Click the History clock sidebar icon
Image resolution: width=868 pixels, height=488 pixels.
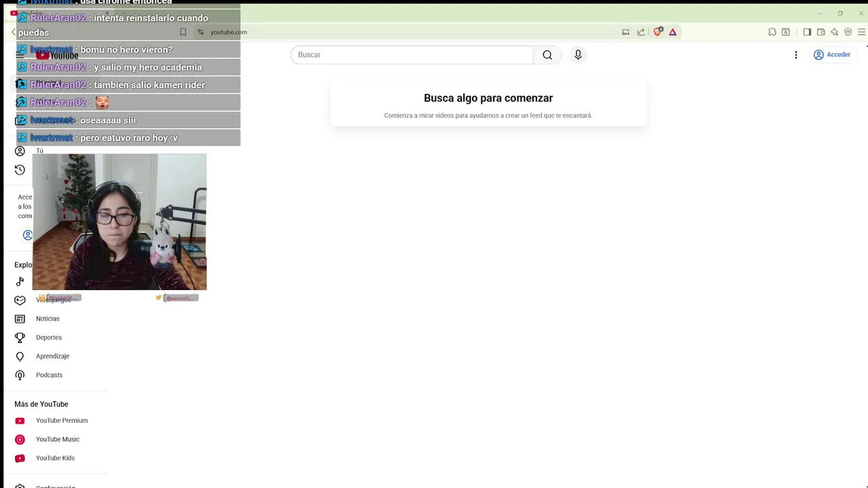tap(20, 169)
